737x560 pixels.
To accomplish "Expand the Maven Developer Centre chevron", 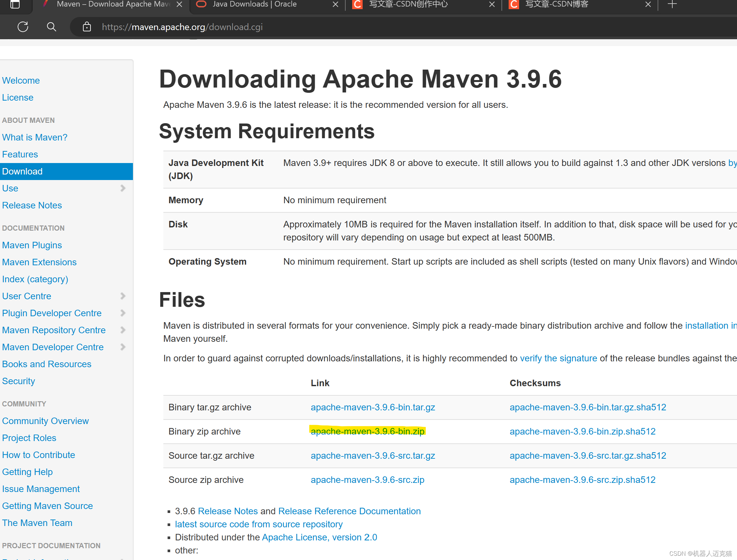I will pos(123,347).
